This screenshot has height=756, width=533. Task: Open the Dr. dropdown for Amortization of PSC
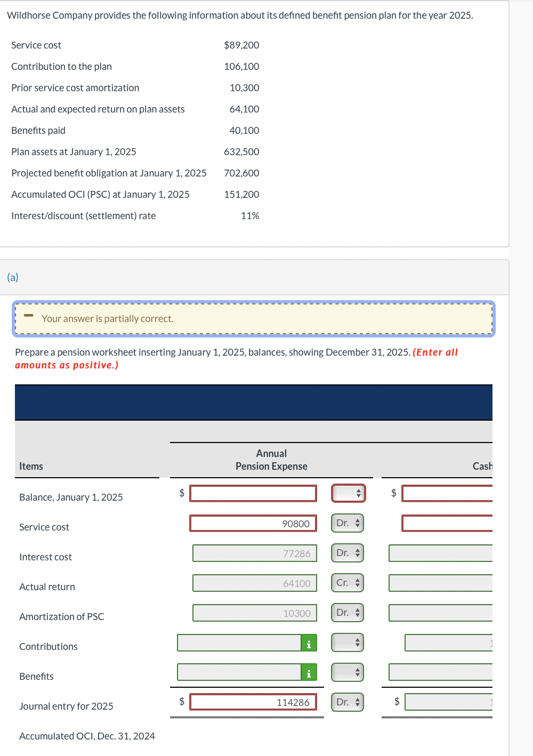click(x=348, y=613)
